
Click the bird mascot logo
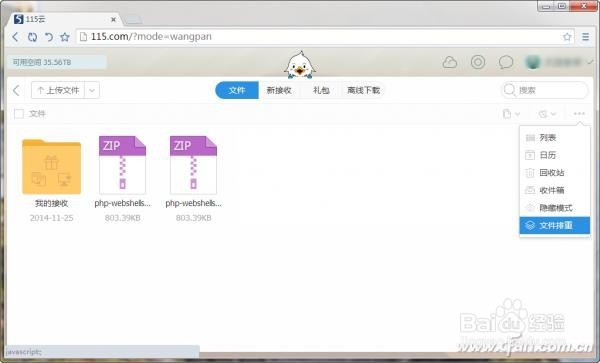click(x=300, y=65)
